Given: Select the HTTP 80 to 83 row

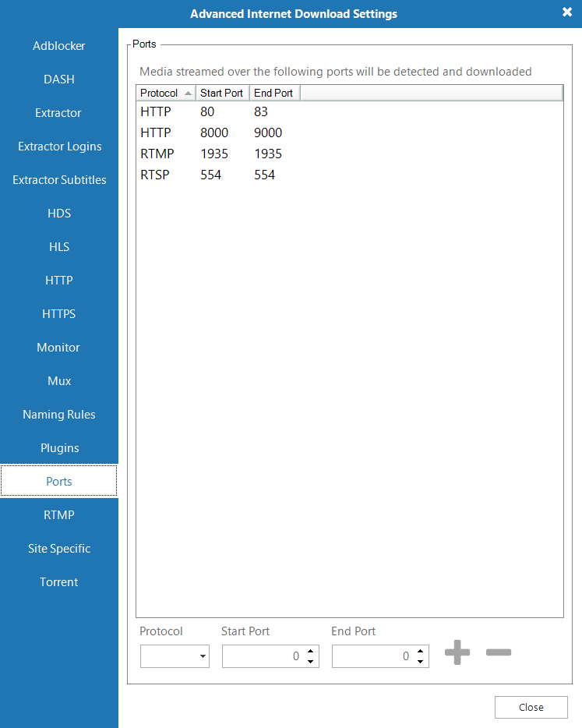Looking at the screenshot, I should 350,111.
